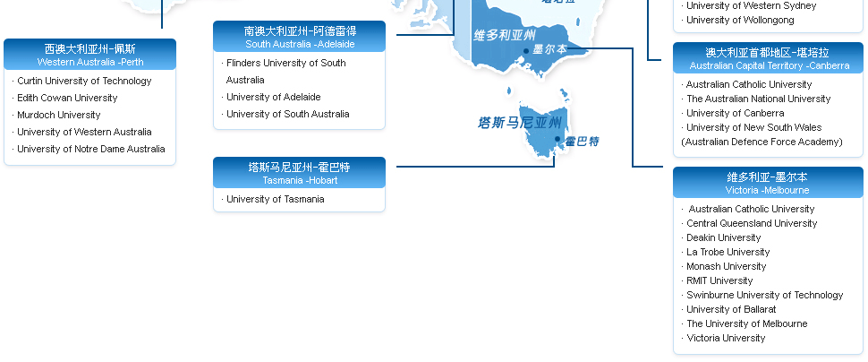The image size is (868, 362).
Task: Open The Australian National University
Action: tap(759, 99)
